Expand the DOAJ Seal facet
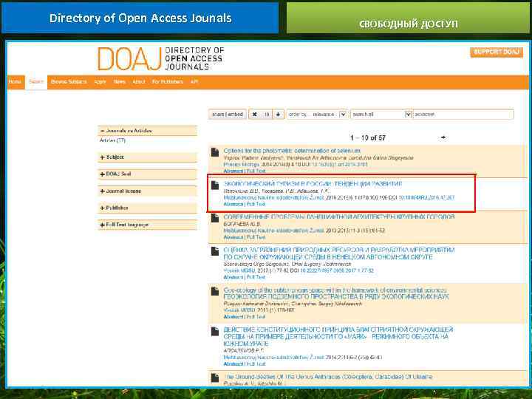The width and height of the screenshot is (532, 399). (x=147, y=174)
